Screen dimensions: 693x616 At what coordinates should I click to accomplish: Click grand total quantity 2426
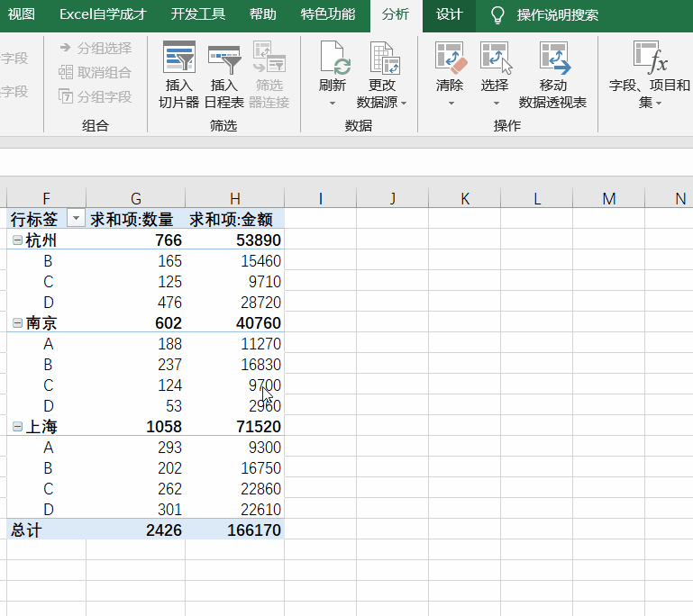click(136, 530)
